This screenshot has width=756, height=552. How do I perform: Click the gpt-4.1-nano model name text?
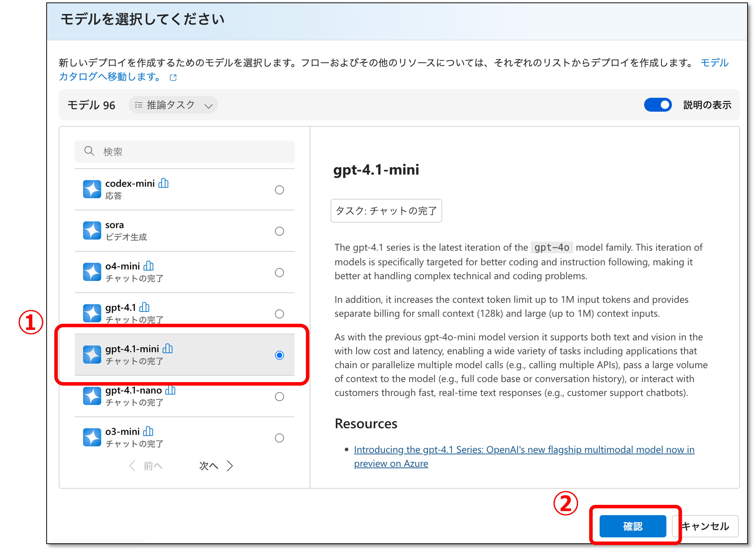click(134, 390)
